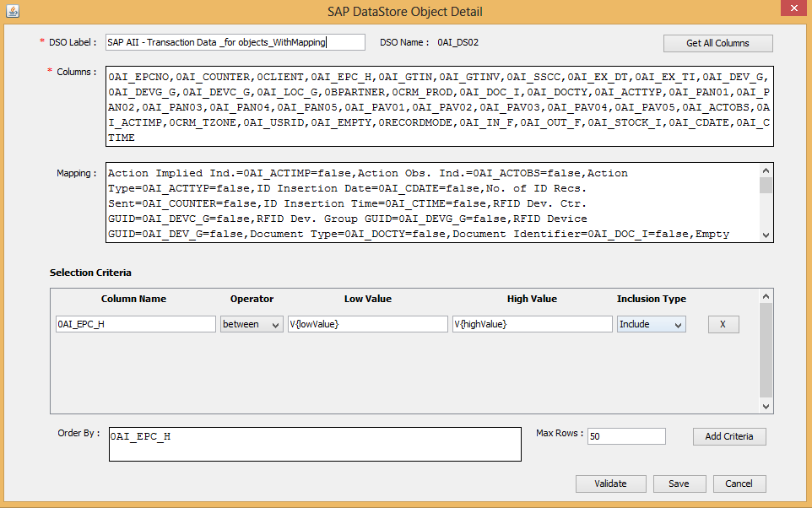Screen dimensions: 812x508
Task: Click inside the Mapping text area
Action: click(x=432, y=203)
